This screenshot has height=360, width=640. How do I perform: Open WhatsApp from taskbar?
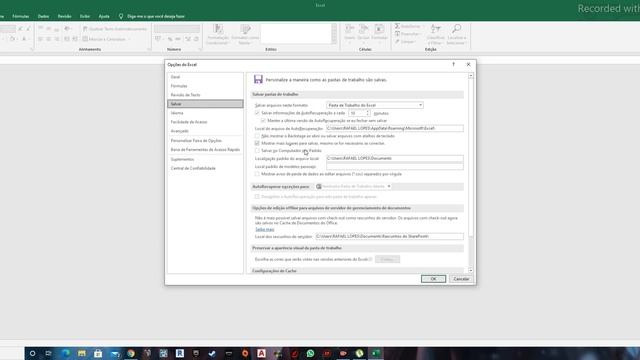click(310, 353)
